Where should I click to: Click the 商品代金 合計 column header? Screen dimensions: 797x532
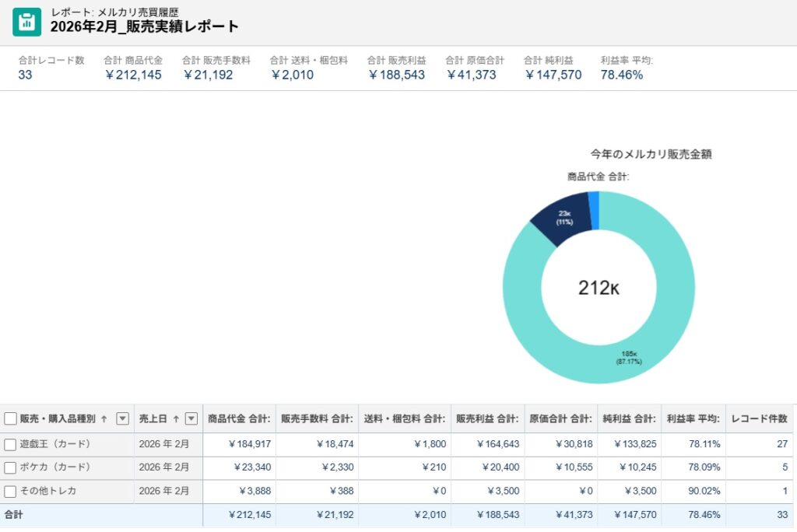(237, 419)
